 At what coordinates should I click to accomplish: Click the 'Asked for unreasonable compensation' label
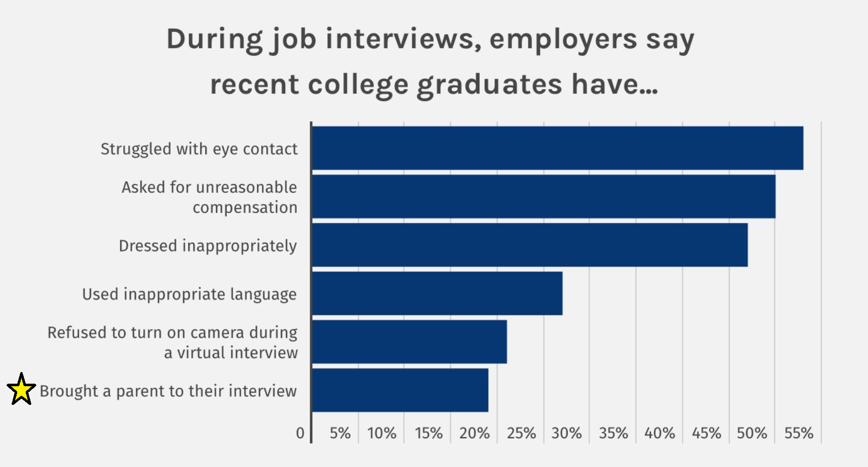(x=209, y=197)
